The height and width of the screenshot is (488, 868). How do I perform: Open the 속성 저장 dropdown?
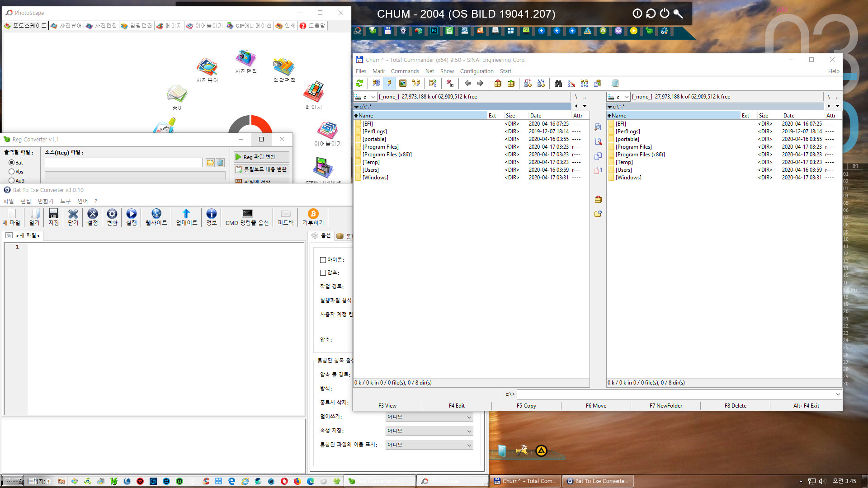point(429,431)
